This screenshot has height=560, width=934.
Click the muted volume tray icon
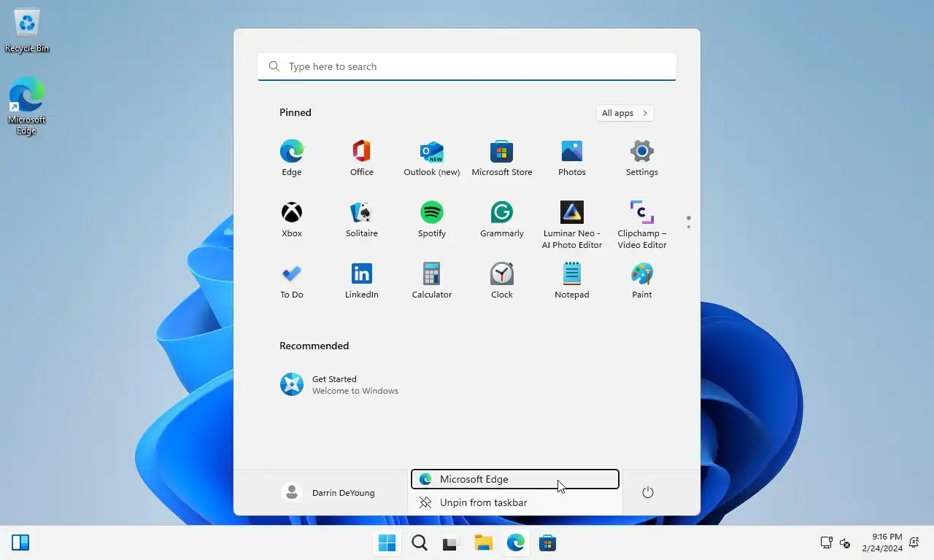[x=845, y=543]
